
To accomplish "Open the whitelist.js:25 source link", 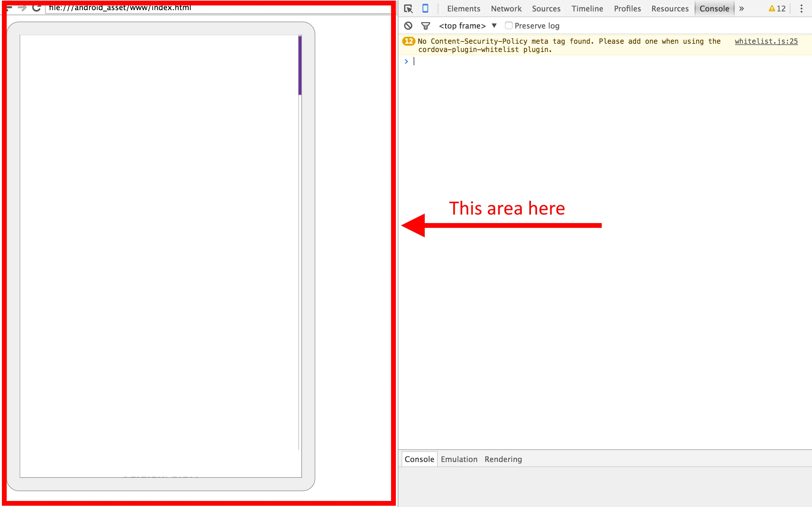I will (766, 41).
